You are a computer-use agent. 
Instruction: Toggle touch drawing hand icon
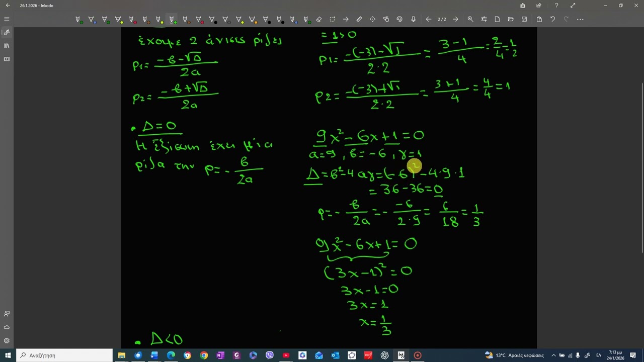(x=386, y=19)
